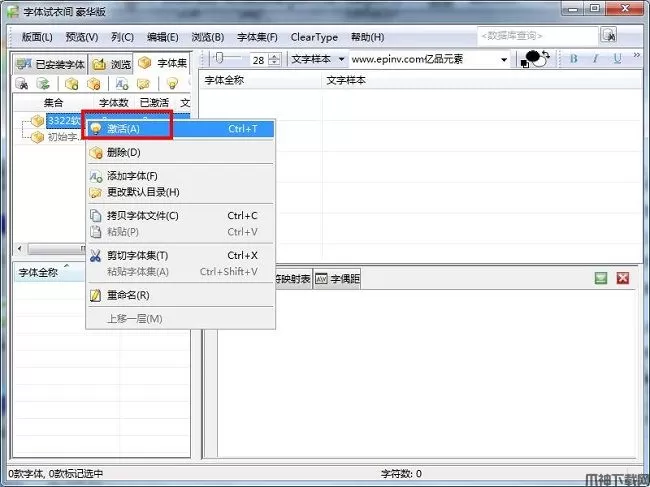Click the sample text field www.epinv.com亿品元素

pyautogui.click(x=424, y=59)
